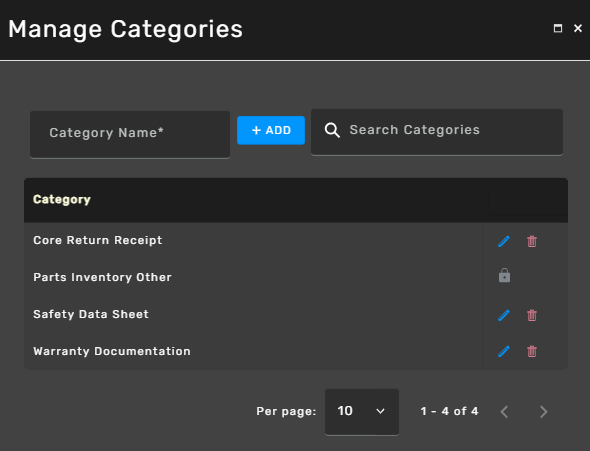Focus the Category Name input field
Image resolution: width=590 pixels, height=451 pixels.
point(130,134)
